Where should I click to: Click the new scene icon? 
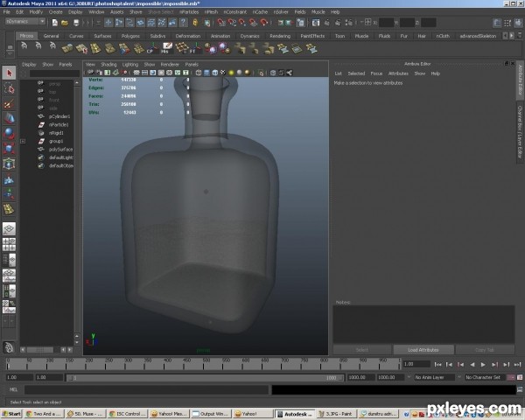(x=54, y=23)
